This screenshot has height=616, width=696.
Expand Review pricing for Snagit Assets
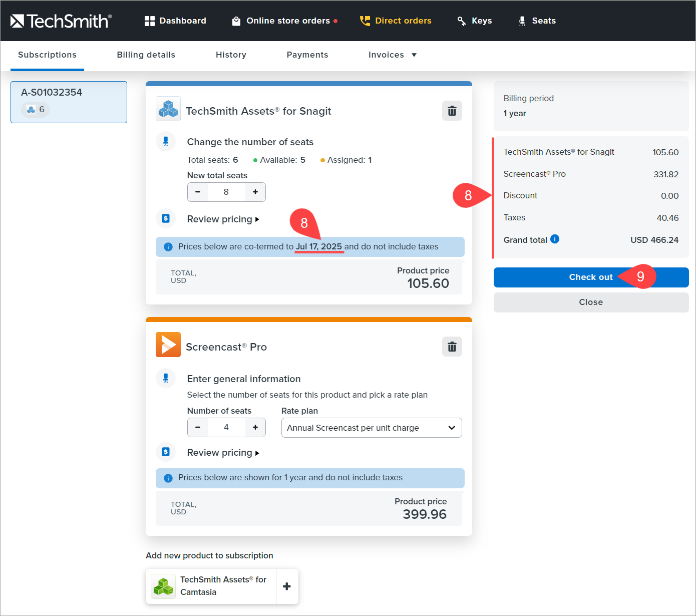[223, 219]
